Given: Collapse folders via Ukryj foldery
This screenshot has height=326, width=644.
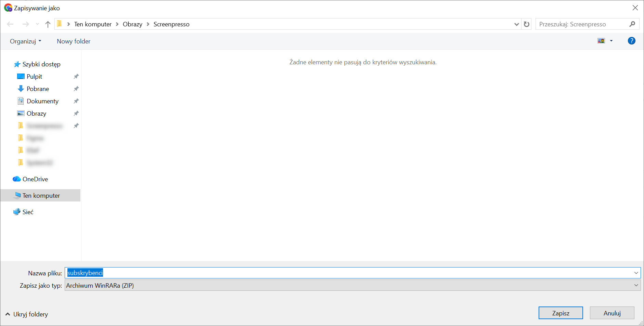Looking at the screenshot, I should [27, 314].
